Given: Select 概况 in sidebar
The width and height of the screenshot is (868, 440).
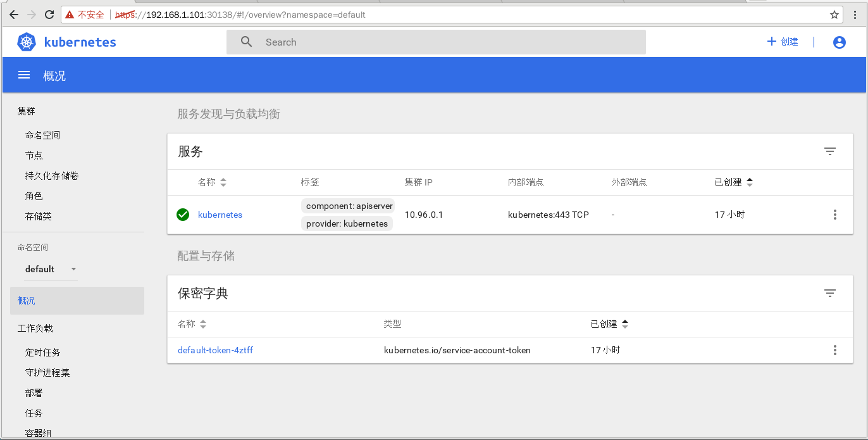Looking at the screenshot, I should (x=77, y=301).
